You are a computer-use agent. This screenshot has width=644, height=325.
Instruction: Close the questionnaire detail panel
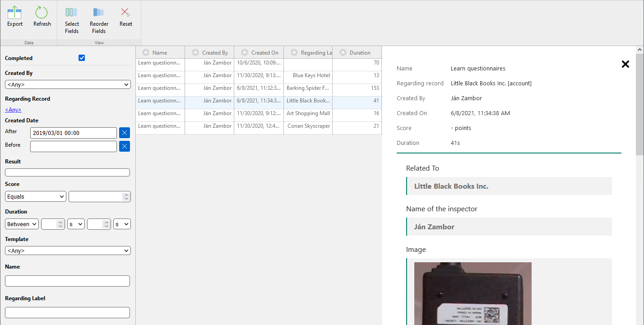tap(625, 64)
